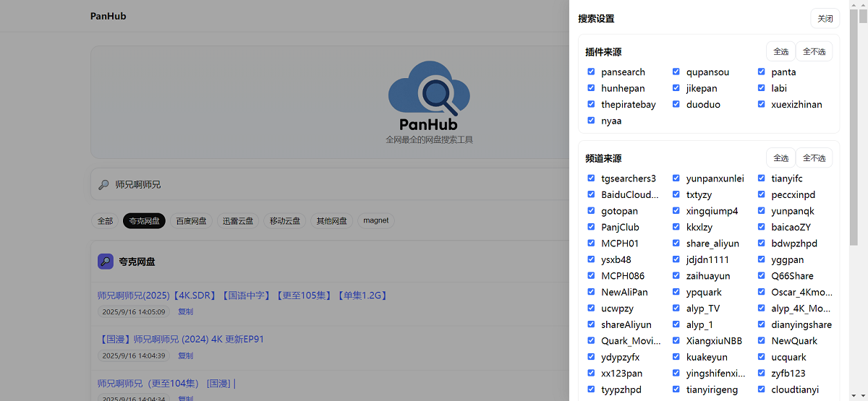This screenshot has width=868, height=401.
Task: Toggle the tgsearchers3 channel checkbox
Action: pos(591,178)
